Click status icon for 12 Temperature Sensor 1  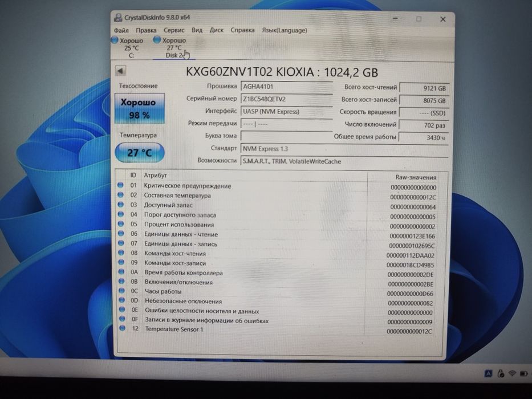point(122,328)
